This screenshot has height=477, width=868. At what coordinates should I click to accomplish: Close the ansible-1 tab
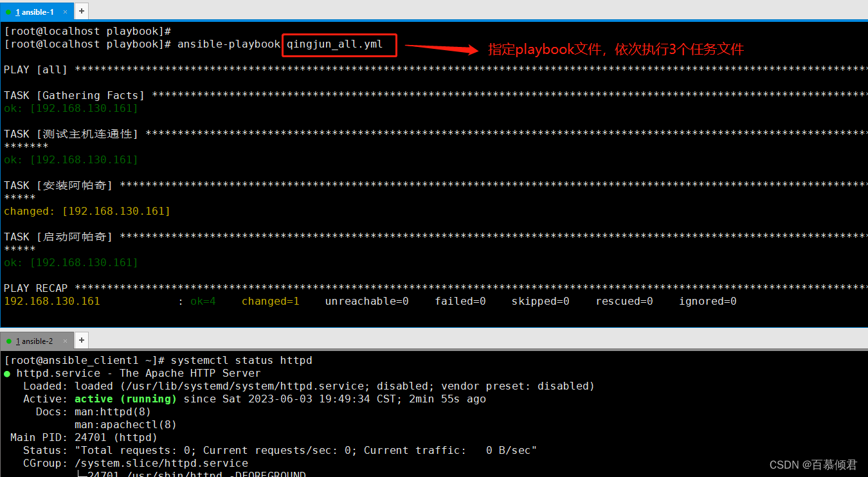click(66, 12)
